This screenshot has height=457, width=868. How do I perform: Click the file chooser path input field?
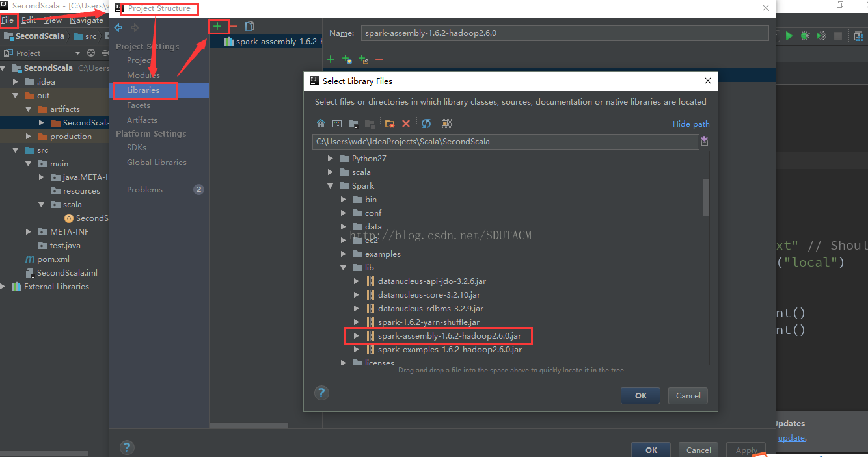pyautogui.click(x=504, y=141)
